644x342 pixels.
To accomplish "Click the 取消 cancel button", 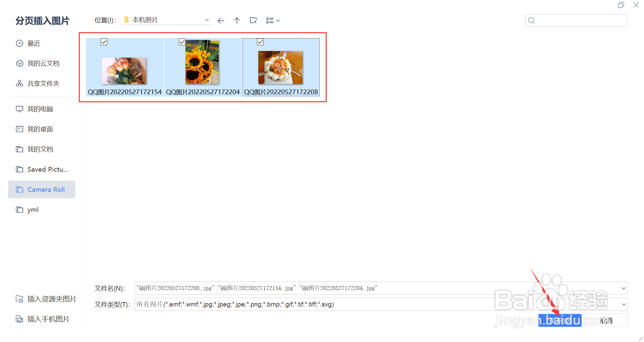I will pos(606,321).
